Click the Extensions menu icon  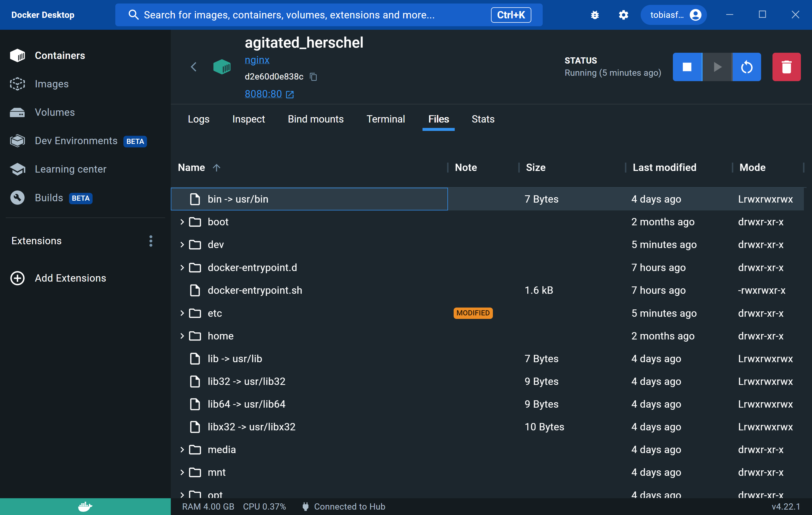(x=152, y=241)
